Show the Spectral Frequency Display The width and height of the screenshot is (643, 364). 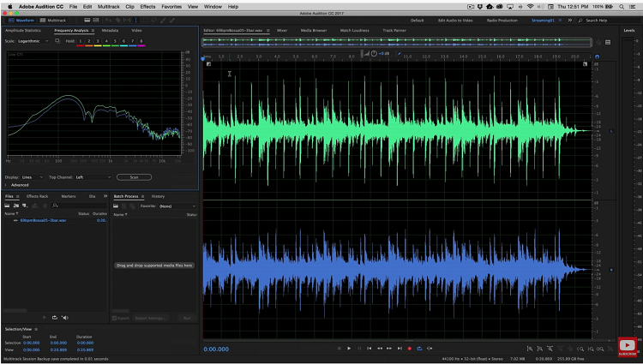click(87, 20)
